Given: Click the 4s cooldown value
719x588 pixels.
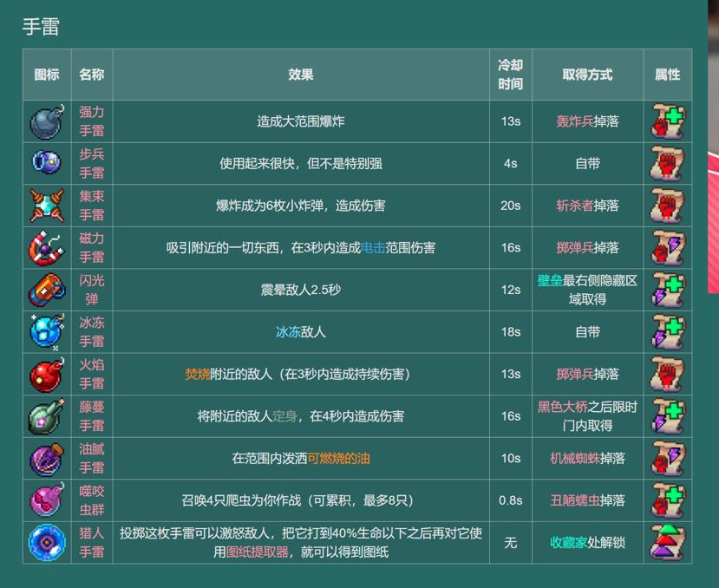Looking at the screenshot, I should pyautogui.click(x=510, y=164).
